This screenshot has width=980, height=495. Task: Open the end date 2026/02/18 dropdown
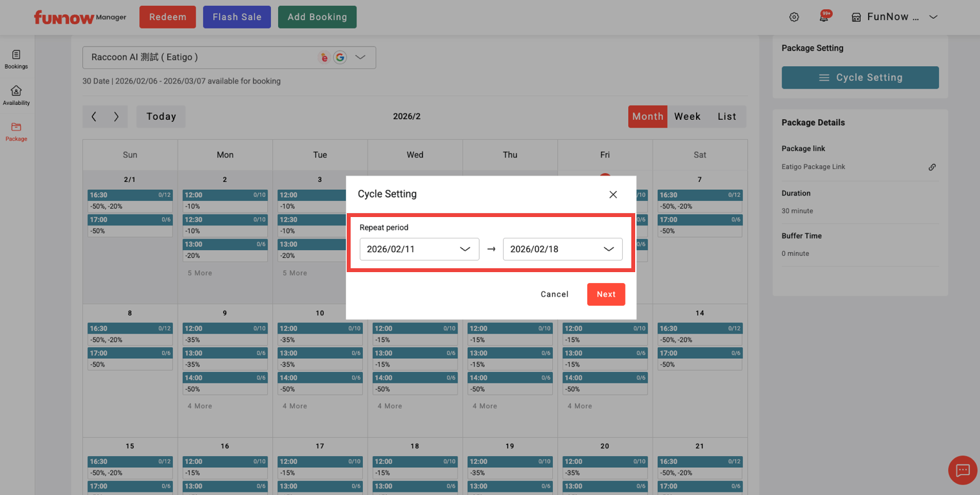point(563,249)
